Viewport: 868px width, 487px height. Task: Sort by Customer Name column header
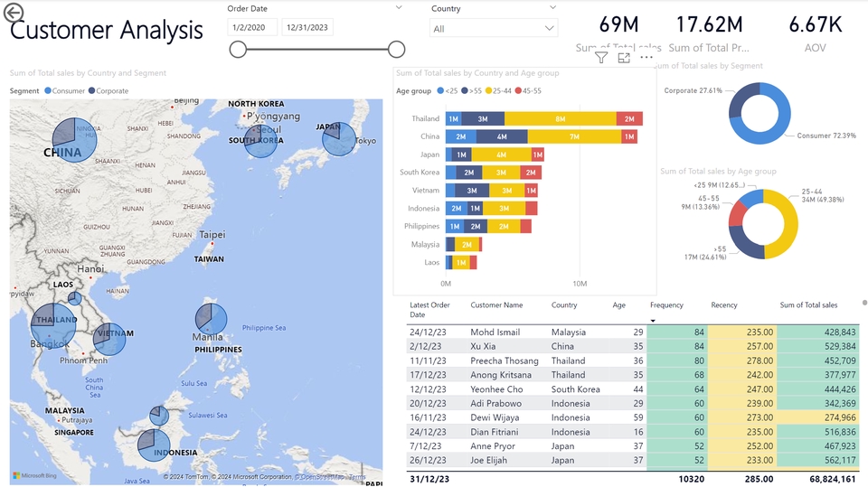[x=496, y=304]
